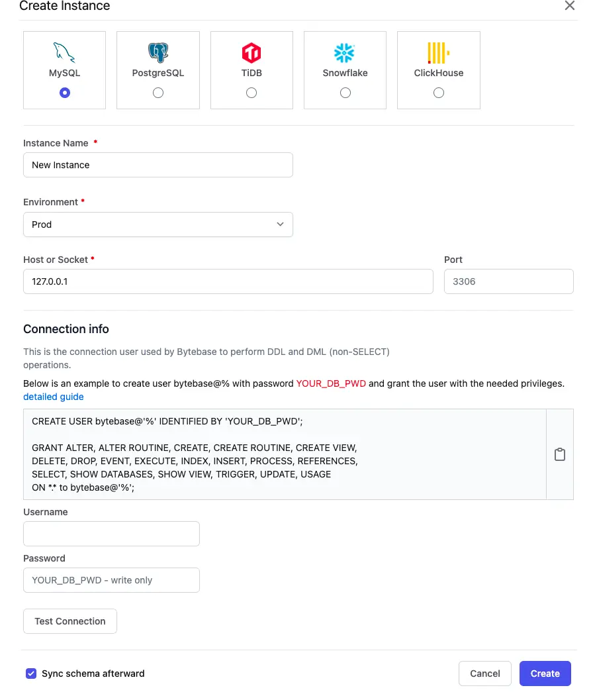Click the red TiDB logo icon
Screen dimensions: 593x700
[251, 53]
